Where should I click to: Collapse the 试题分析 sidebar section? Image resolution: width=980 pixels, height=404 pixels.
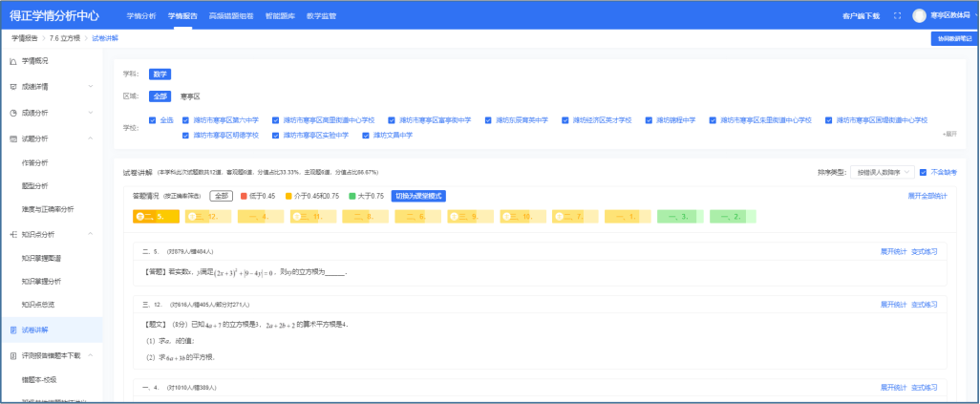tap(92, 138)
